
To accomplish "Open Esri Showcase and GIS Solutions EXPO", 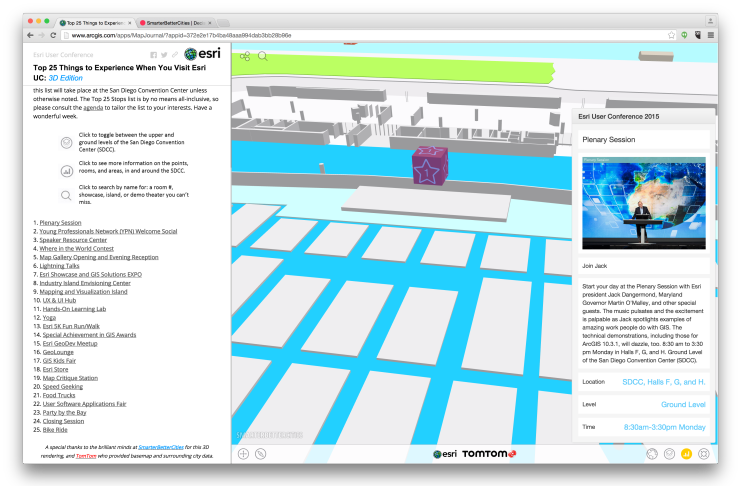I will (91, 275).
